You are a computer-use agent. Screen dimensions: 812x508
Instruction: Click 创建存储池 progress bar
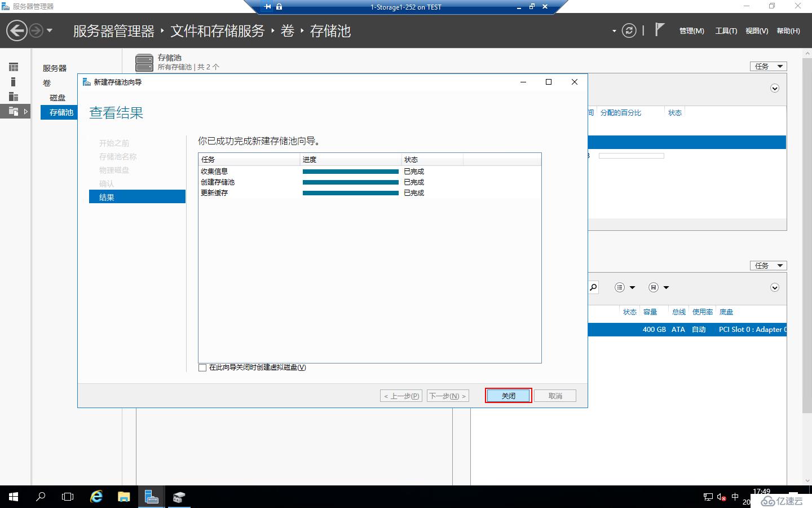[x=351, y=182]
